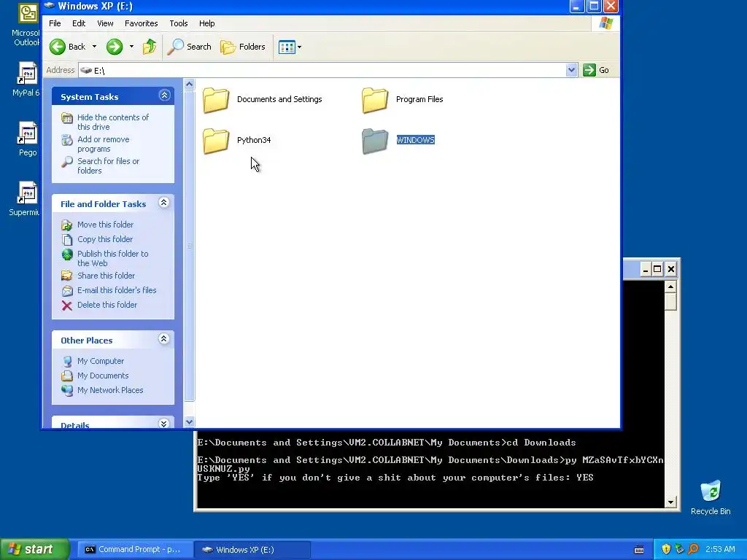
Task: Click the task pane scroll down arrow
Action: [x=189, y=422]
